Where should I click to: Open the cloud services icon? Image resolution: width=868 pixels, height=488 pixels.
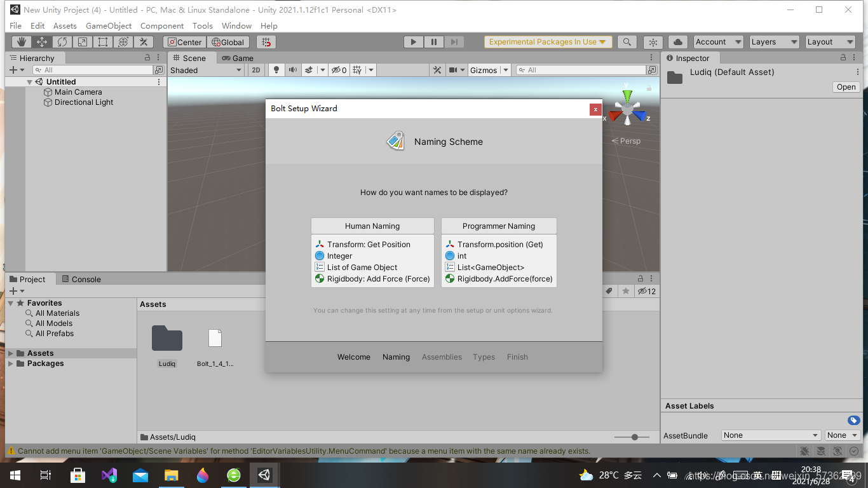pos(678,42)
